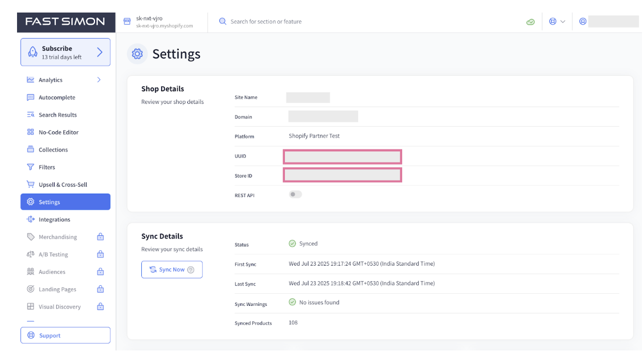
Task: Click the lock icon beside Merchandising
Action: coord(100,237)
